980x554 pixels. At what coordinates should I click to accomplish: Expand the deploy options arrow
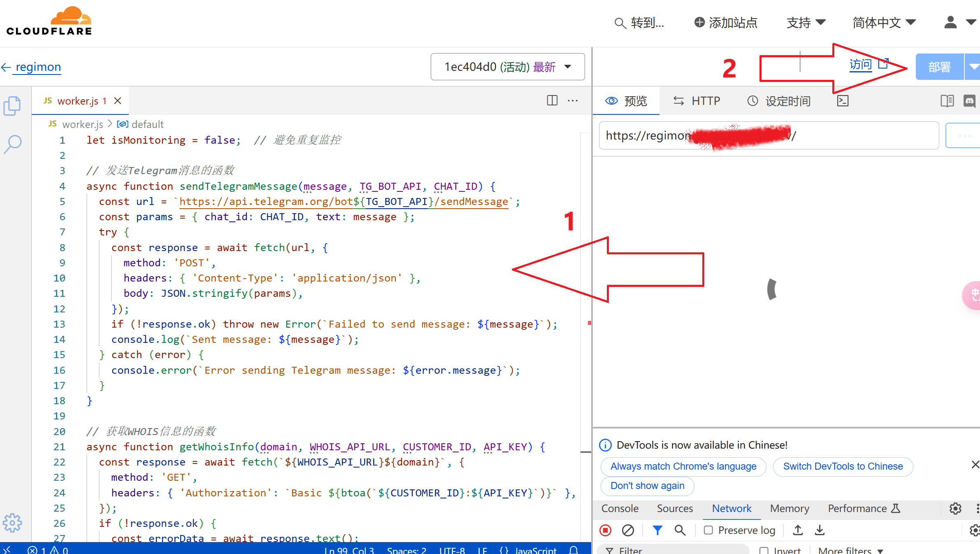(973, 67)
